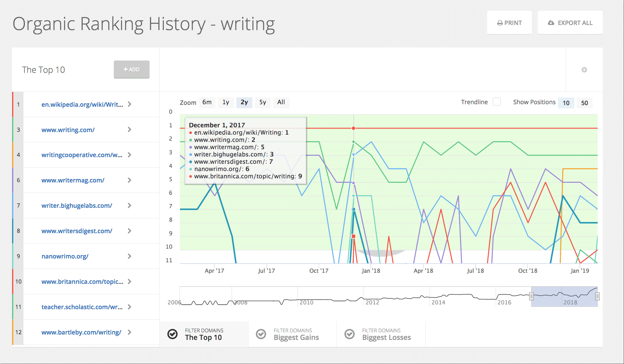Expand www.writermag.com row chevron
Image resolution: width=624 pixels, height=364 pixels.
click(x=129, y=180)
